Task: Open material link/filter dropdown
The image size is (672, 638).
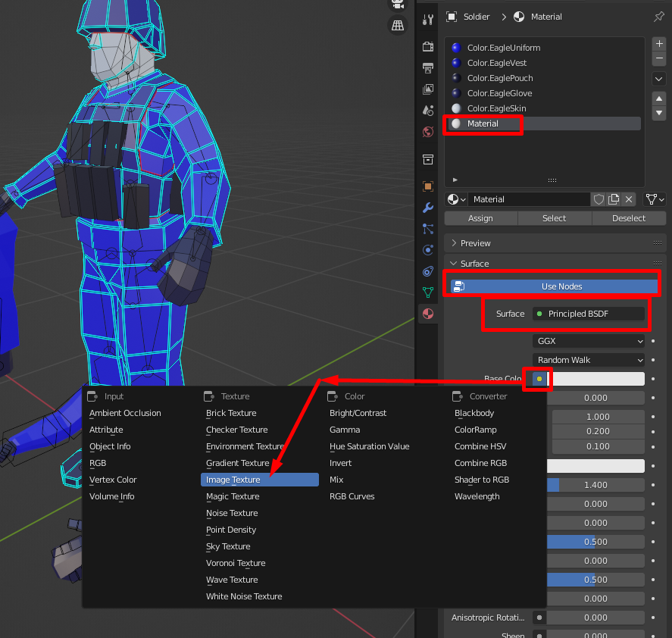Action: click(655, 199)
